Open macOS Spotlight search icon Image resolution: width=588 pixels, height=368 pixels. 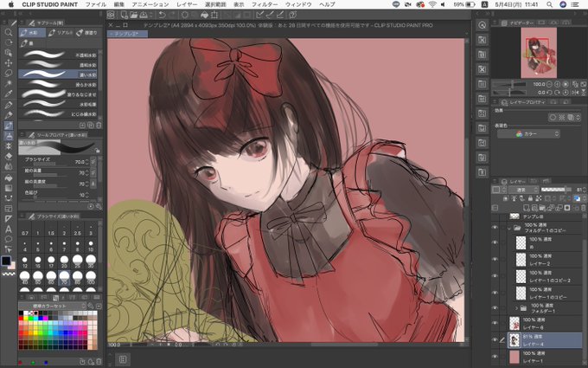[x=549, y=4]
